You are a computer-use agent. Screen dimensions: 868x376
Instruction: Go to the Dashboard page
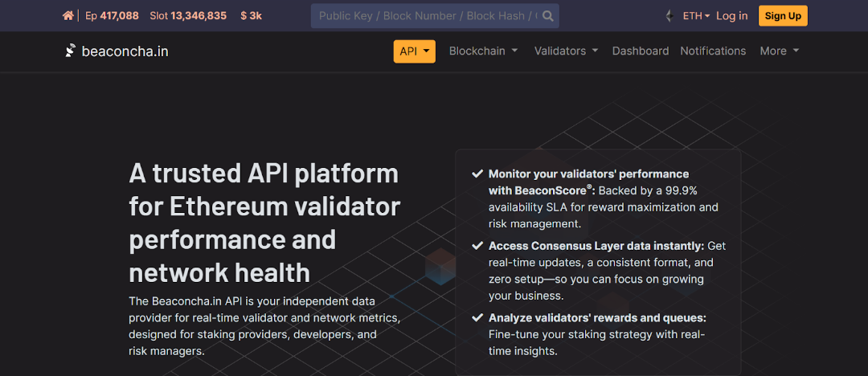click(x=640, y=51)
